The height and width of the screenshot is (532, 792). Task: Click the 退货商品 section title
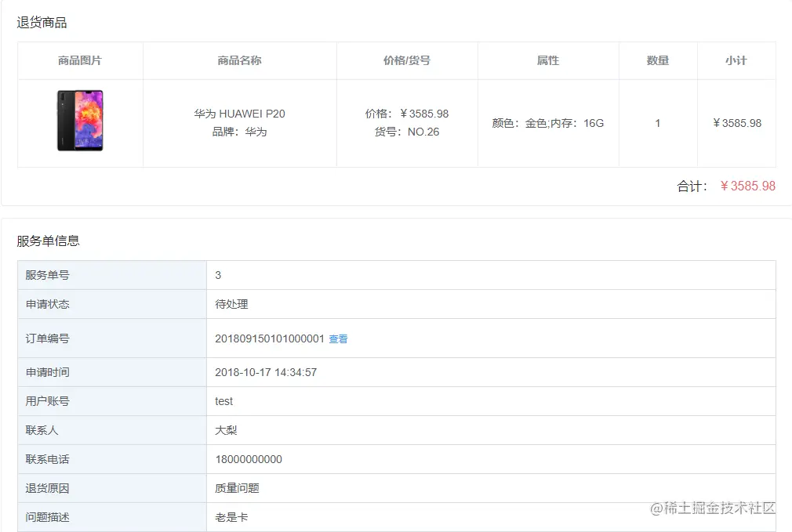[42, 23]
